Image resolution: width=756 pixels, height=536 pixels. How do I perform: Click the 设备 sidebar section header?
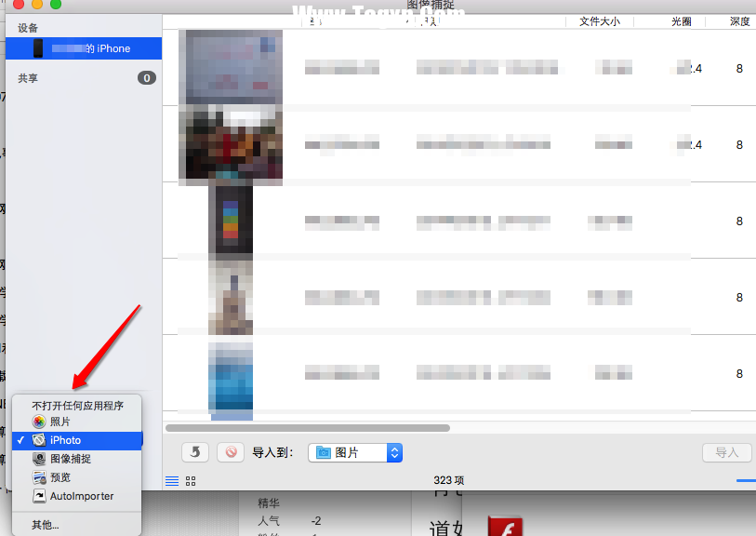point(28,28)
